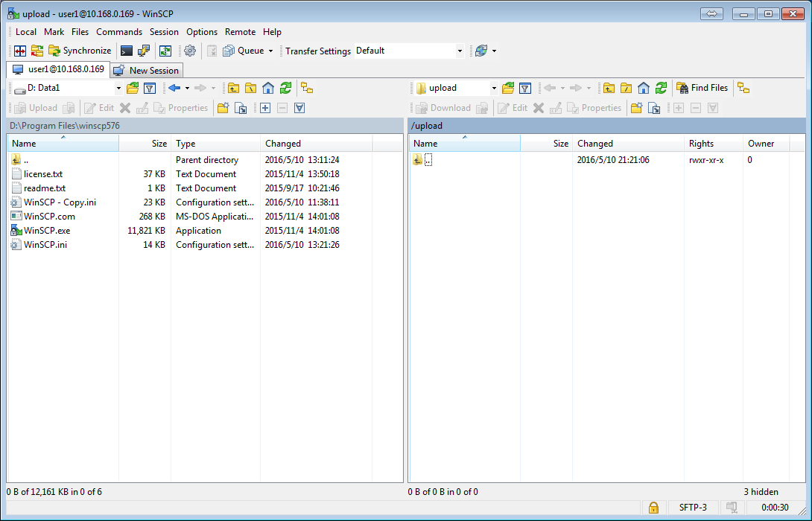Click the padlock encryption status icon

coord(653,508)
